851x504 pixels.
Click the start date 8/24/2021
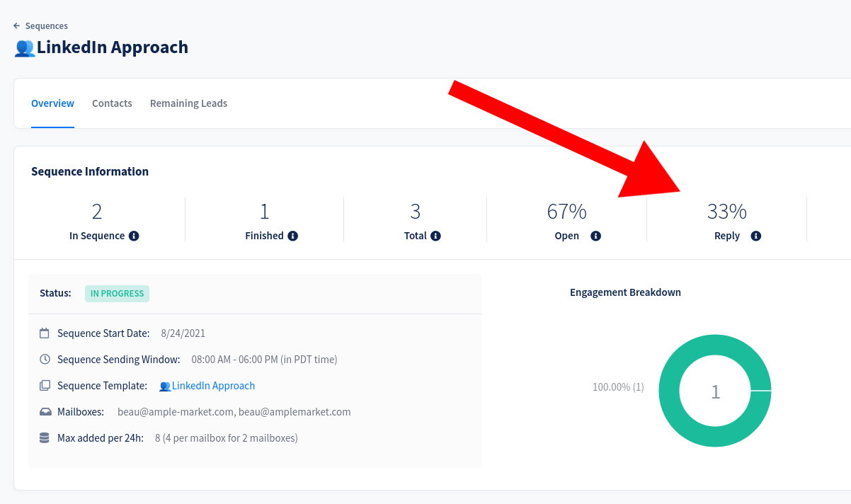(x=183, y=333)
